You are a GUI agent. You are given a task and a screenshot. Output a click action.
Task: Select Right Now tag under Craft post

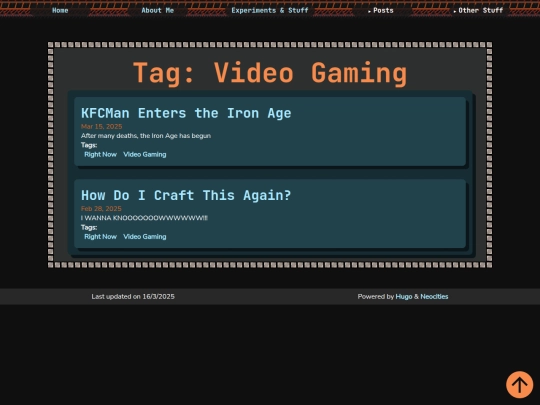point(101,237)
